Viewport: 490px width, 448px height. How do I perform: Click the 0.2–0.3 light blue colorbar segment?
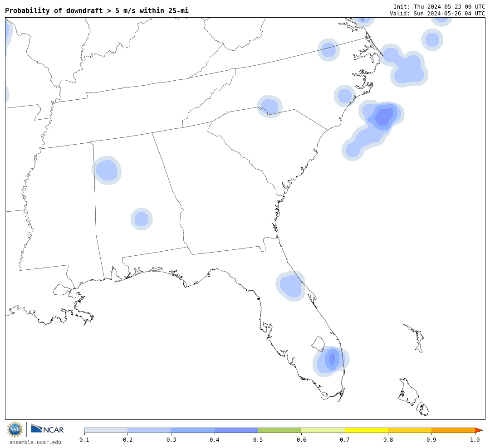pyautogui.click(x=149, y=430)
